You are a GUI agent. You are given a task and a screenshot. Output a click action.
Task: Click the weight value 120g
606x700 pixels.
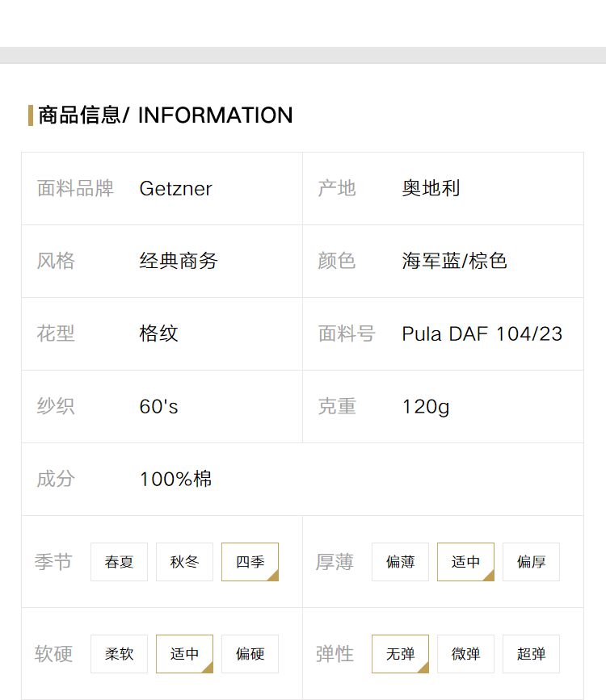(x=426, y=407)
